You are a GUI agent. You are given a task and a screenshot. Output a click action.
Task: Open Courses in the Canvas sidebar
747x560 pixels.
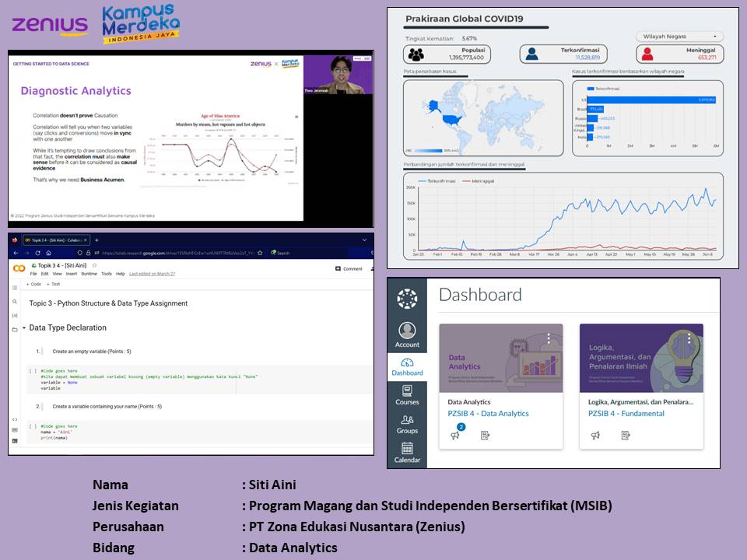click(407, 395)
